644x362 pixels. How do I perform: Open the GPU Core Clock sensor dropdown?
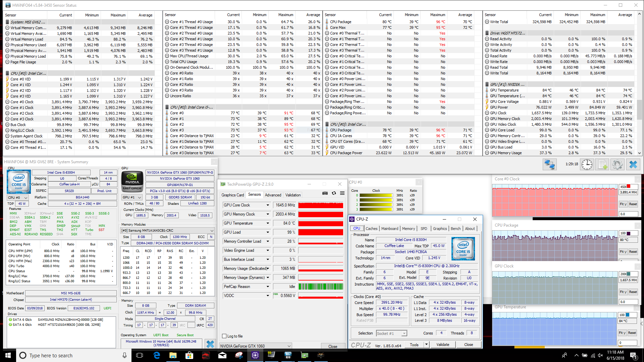coord(268,205)
